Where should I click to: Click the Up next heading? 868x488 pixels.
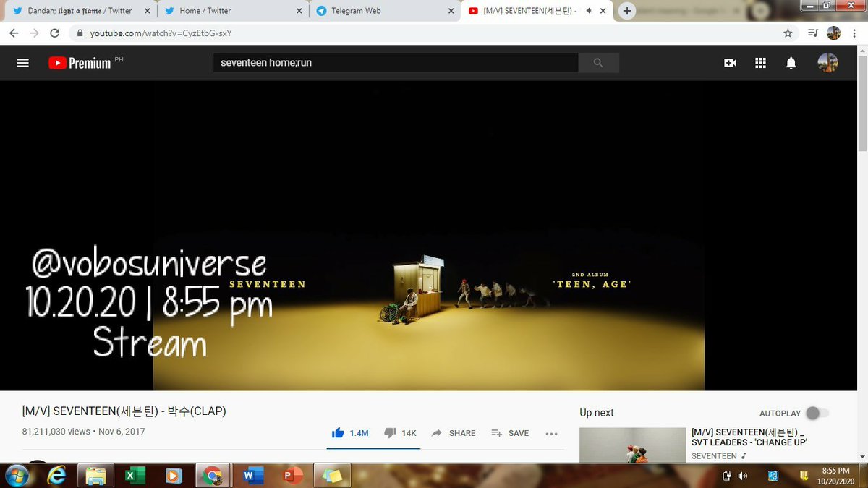tap(597, 413)
